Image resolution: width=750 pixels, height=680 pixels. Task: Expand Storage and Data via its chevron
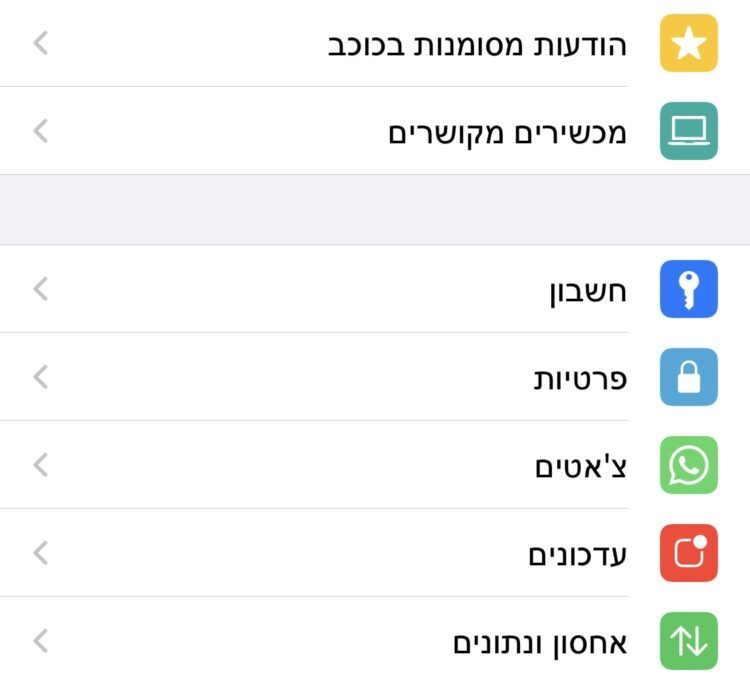(x=41, y=641)
